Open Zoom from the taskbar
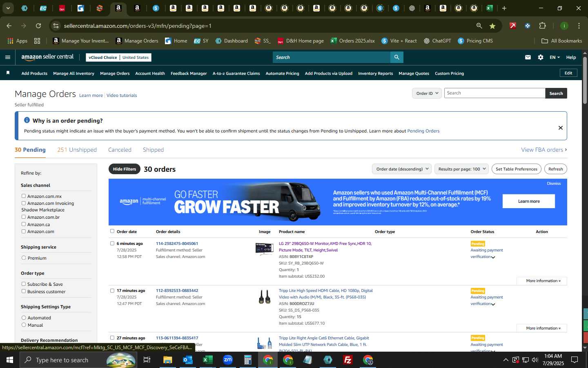The height and width of the screenshot is (368, 588). point(227,360)
